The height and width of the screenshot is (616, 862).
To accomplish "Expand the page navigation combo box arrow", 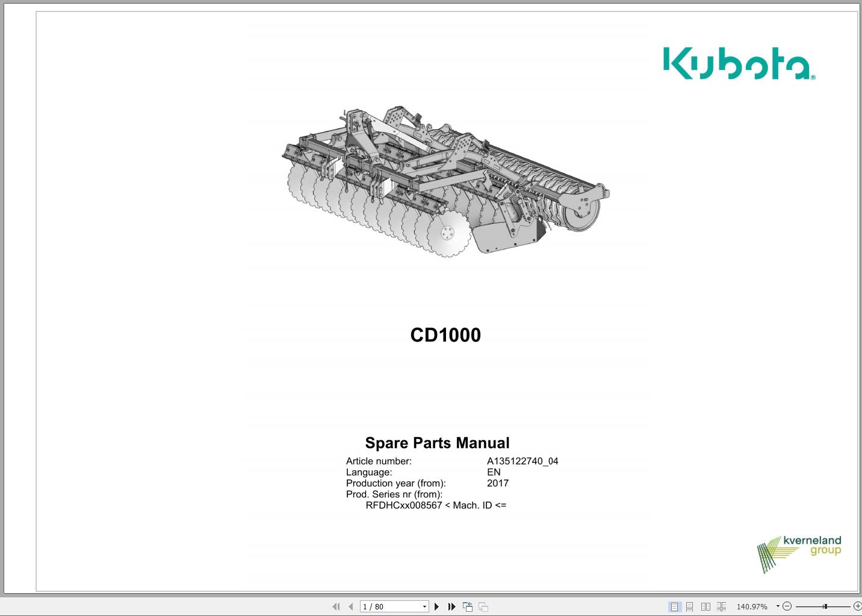I will (x=423, y=606).
